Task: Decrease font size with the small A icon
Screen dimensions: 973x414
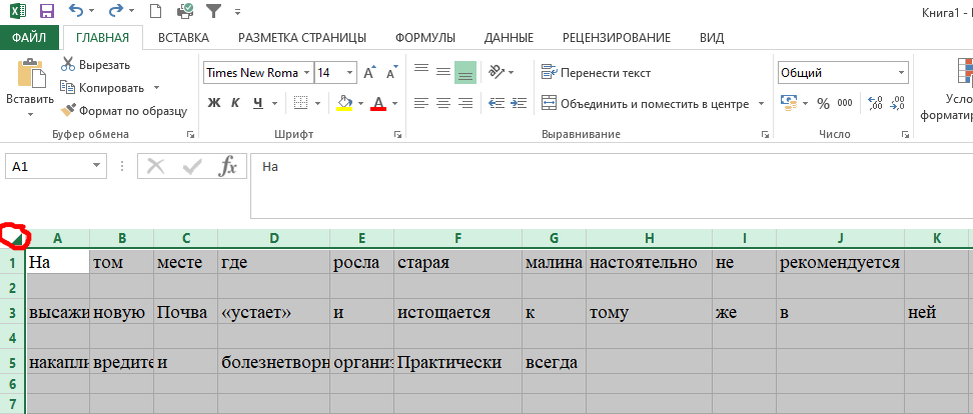Action: [392, 73]
